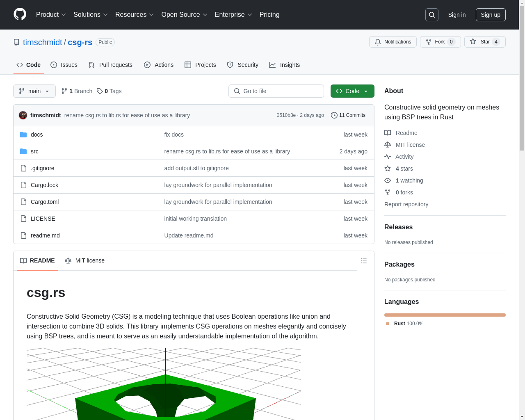Click the history clock icon by 11 Commits

tap(334, 115)
